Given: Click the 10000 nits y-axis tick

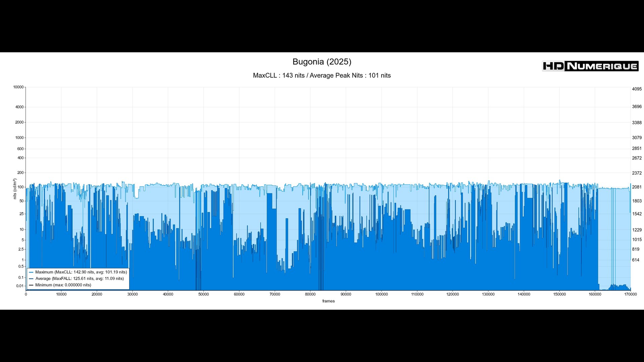Looking at the screenshot, I should pos(18,87).
